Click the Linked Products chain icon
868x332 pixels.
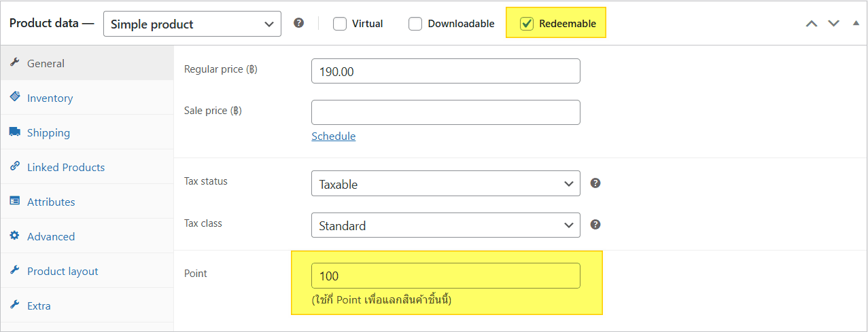tap(14, 166)
